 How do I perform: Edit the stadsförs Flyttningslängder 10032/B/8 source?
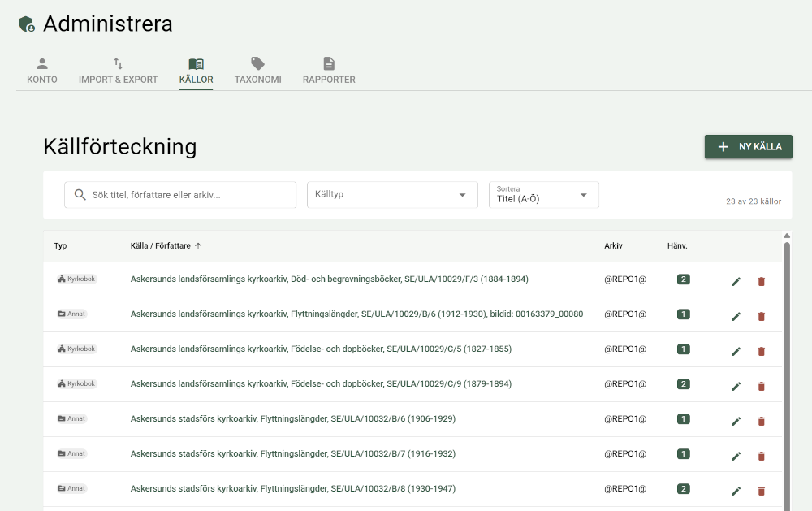pyautogui.click(x=736, y=491)
